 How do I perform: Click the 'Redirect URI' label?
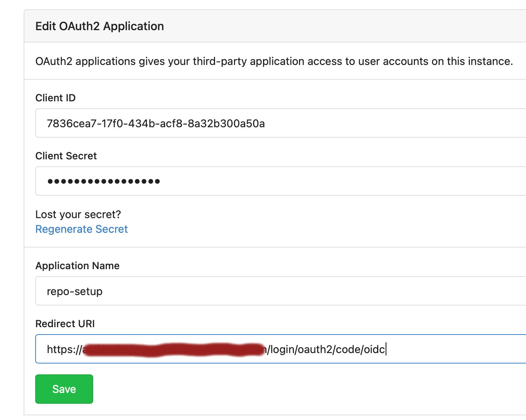click(x=65, y=324)
